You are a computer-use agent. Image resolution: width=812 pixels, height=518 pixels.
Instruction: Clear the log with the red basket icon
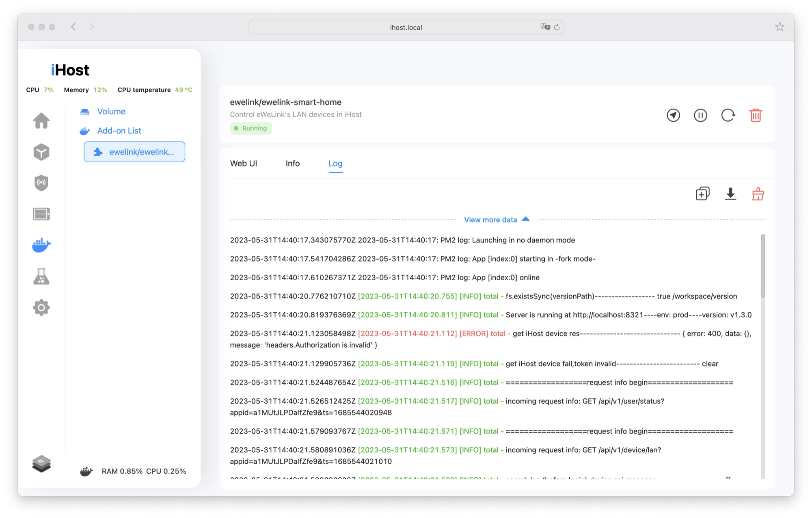click(x=758, y=193)
